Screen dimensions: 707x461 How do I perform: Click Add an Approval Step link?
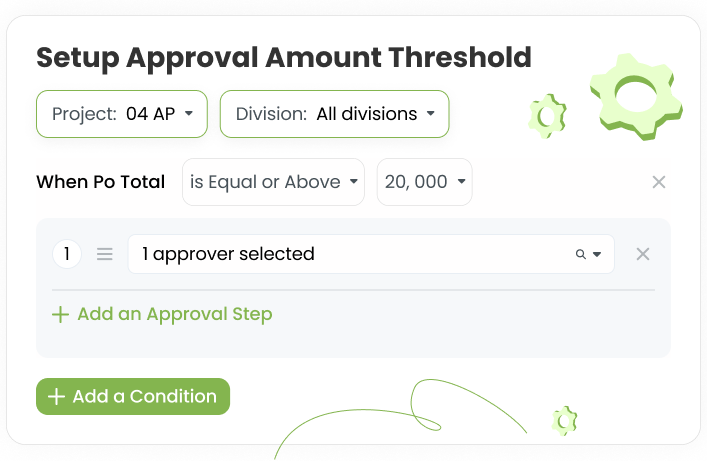click(175, 314)
